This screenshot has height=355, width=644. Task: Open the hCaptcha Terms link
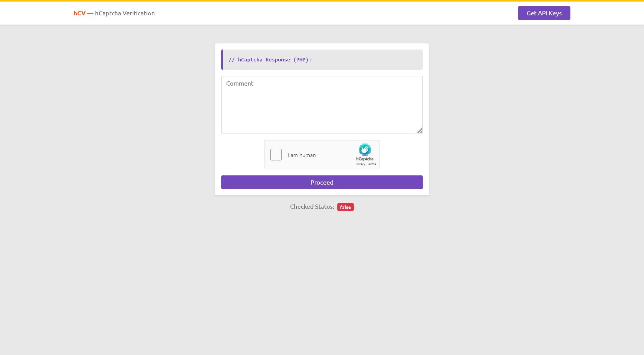click(x=372, y=164)
